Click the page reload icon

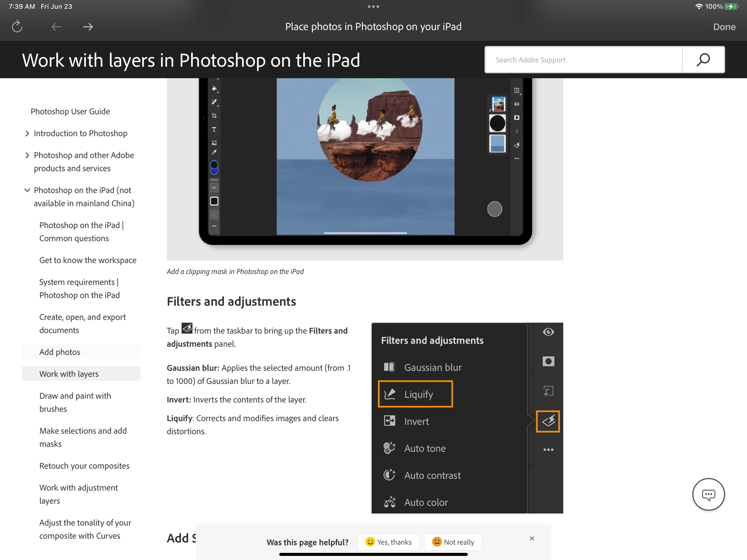17,27
